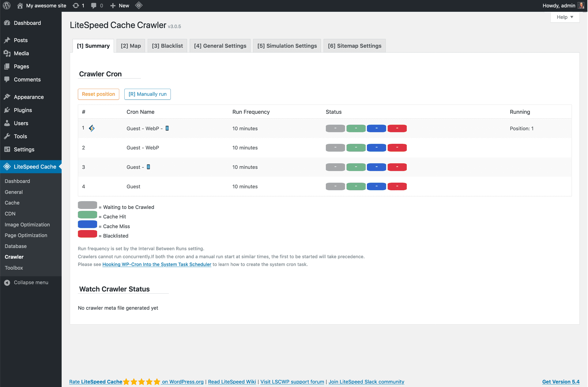This screenshot has width=588, height=387.
Task: Click the gray Waiting status button for cron 4
Action: (335, 186)
